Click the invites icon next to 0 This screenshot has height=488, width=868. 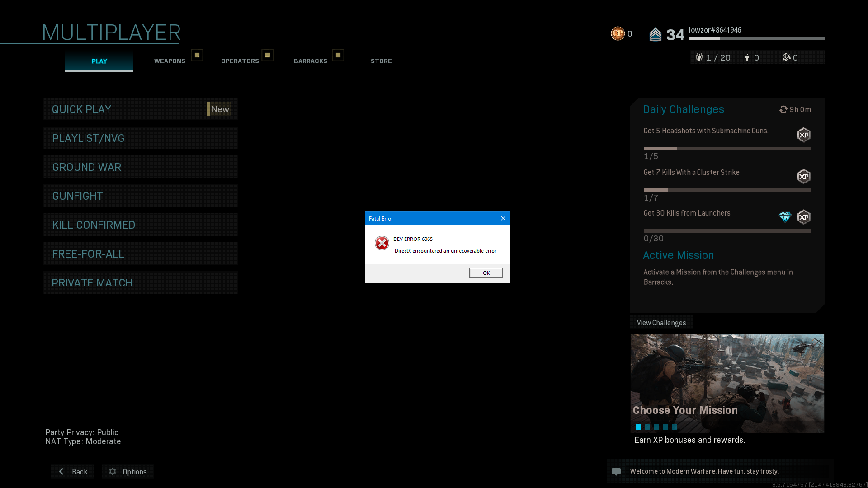click(787, 57)
